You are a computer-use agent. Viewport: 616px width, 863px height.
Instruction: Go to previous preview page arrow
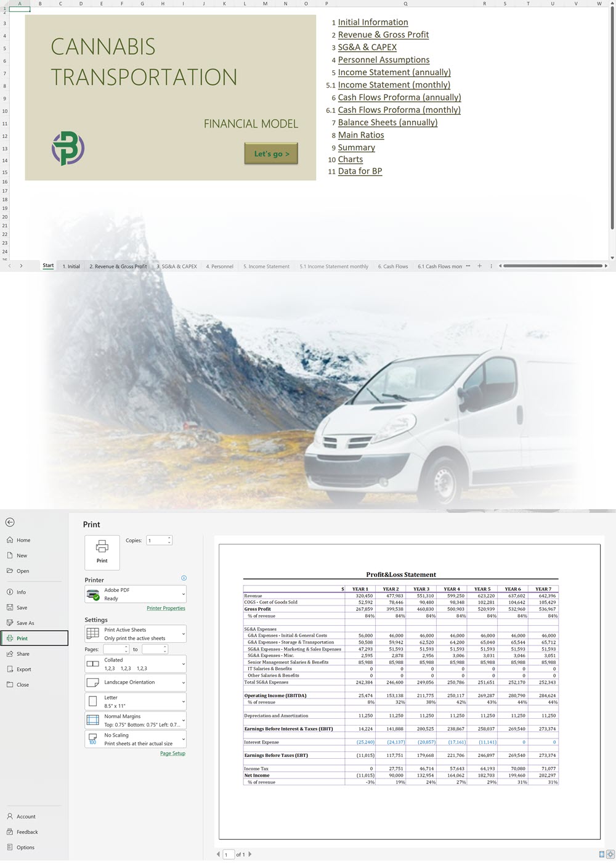pos(218,854)
